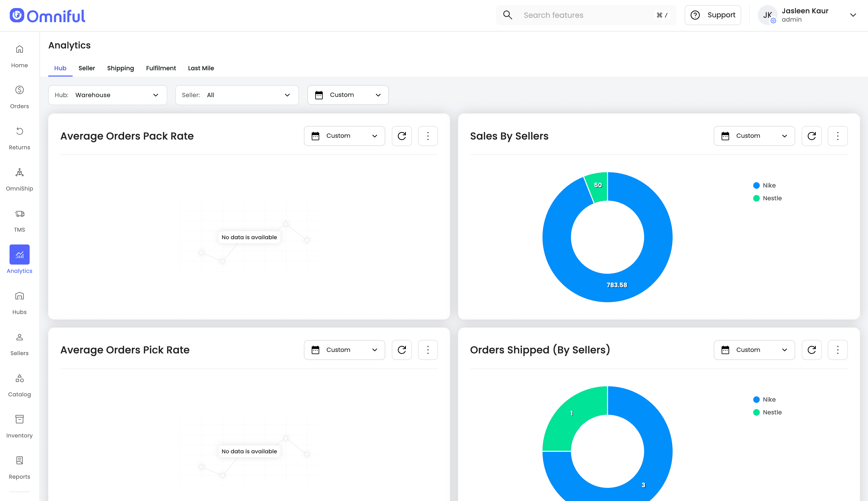Click the 783.58 Nike donut segment
Viewport: 868px width, 501px height.
[x=617, y=285]
